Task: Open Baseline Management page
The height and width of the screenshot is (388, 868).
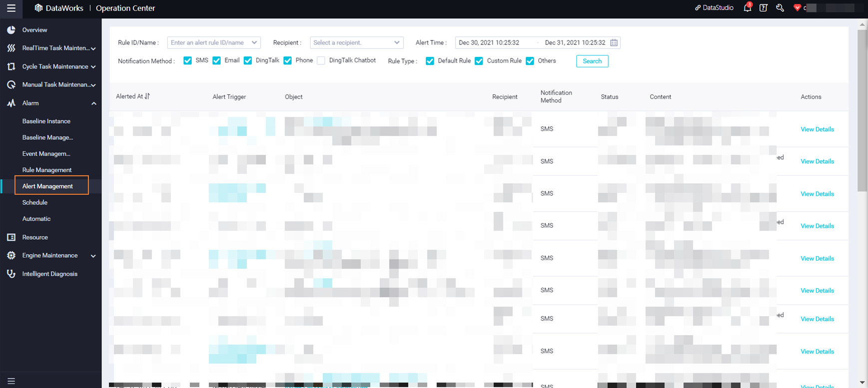Action: pyautogui.click(x=47, y=137)
